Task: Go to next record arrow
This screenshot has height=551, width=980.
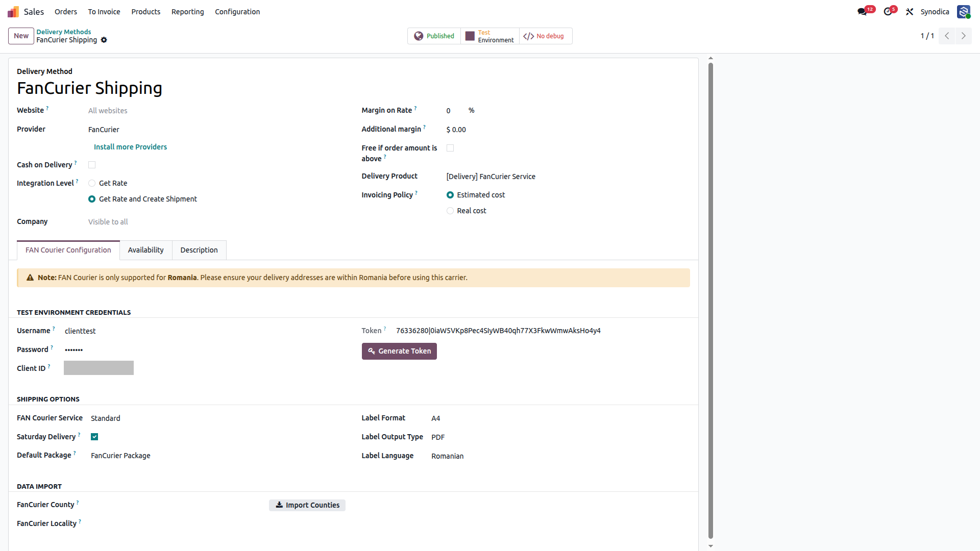Action: [964, 36]
